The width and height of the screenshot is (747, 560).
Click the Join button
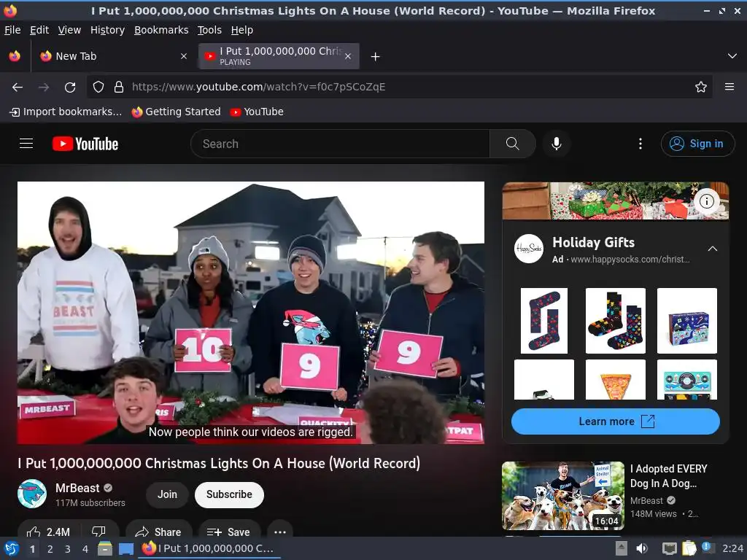coord(167,494)
